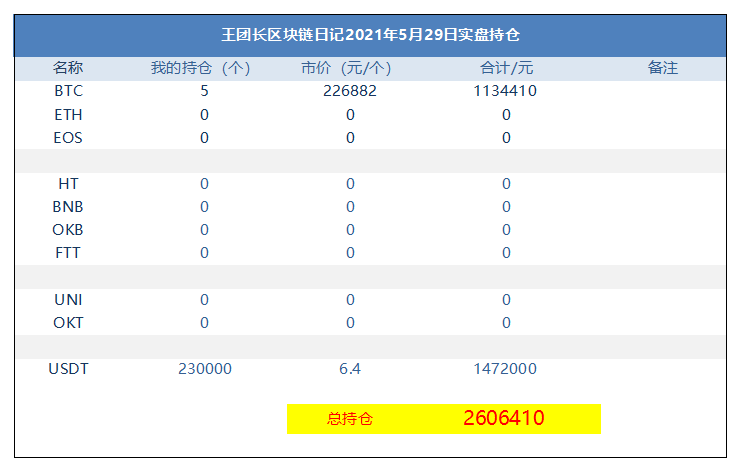Click the USDT total cell 1472000
Viewport: 746px width, 472px height.
click(505, 369)
